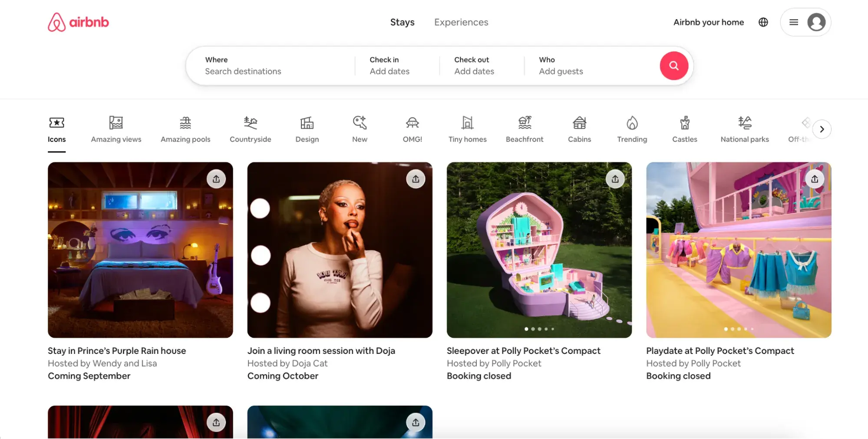868x439 pixels.
Task: Click the carousel dots on Sleepover photo
Action: click(x=539, y=329)
